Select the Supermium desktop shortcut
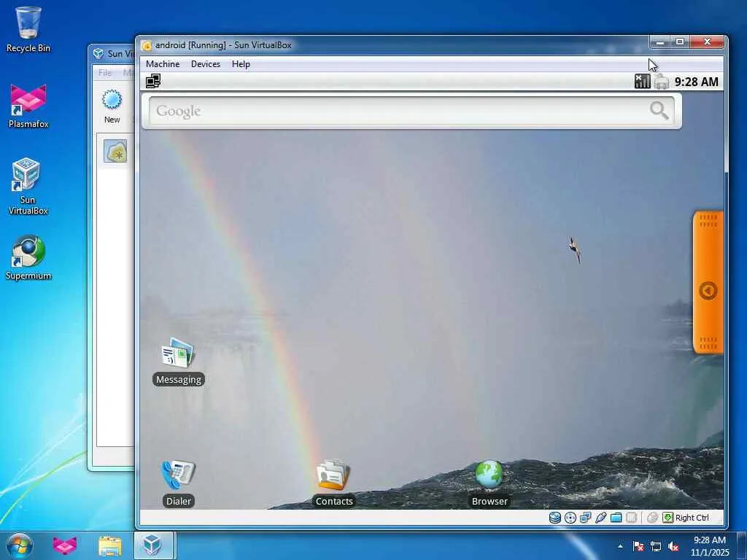747x560 pixels. [x=28, y=257]
